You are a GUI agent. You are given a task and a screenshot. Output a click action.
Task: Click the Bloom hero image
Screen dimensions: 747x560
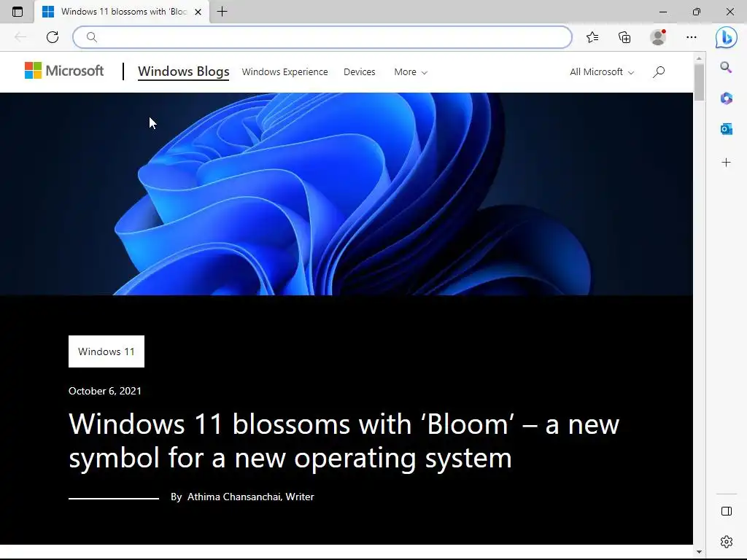pos(347,194)
